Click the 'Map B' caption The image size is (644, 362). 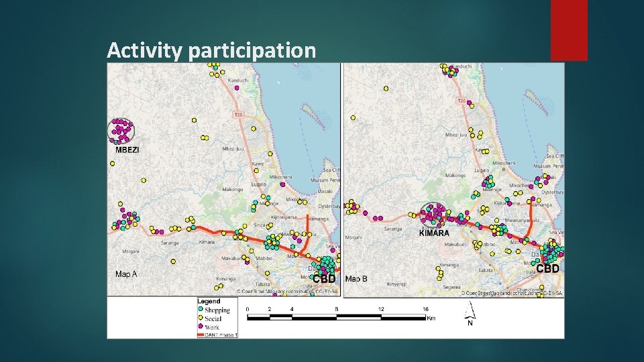coord(356,279)
